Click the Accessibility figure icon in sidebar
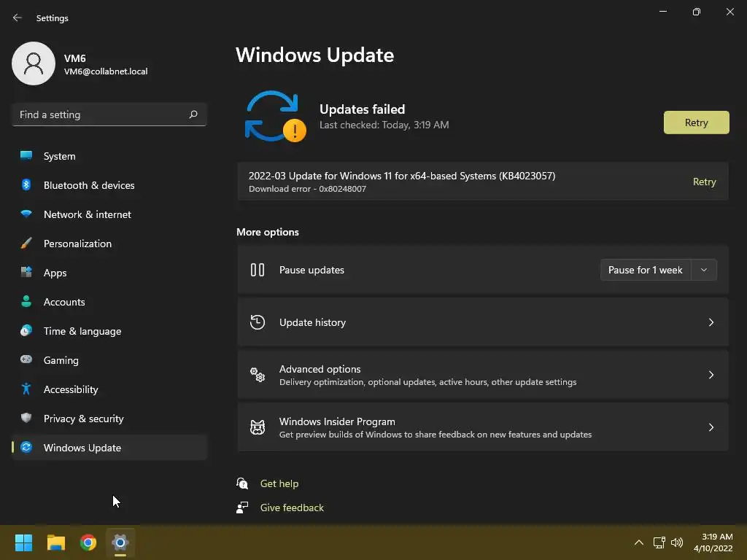The image size is (747, 560). coord(26,389)
